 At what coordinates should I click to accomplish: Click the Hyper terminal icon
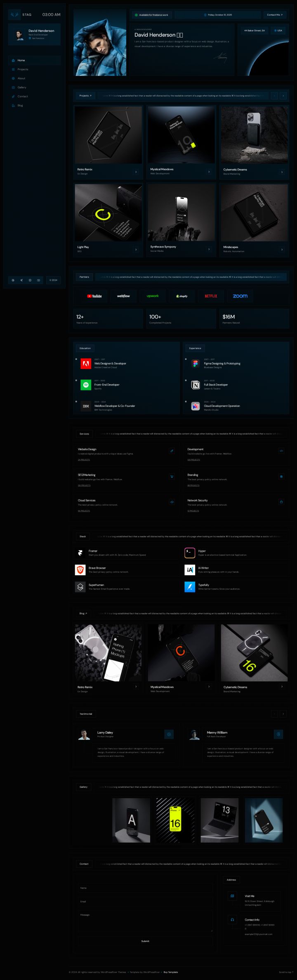pos(190,553)
